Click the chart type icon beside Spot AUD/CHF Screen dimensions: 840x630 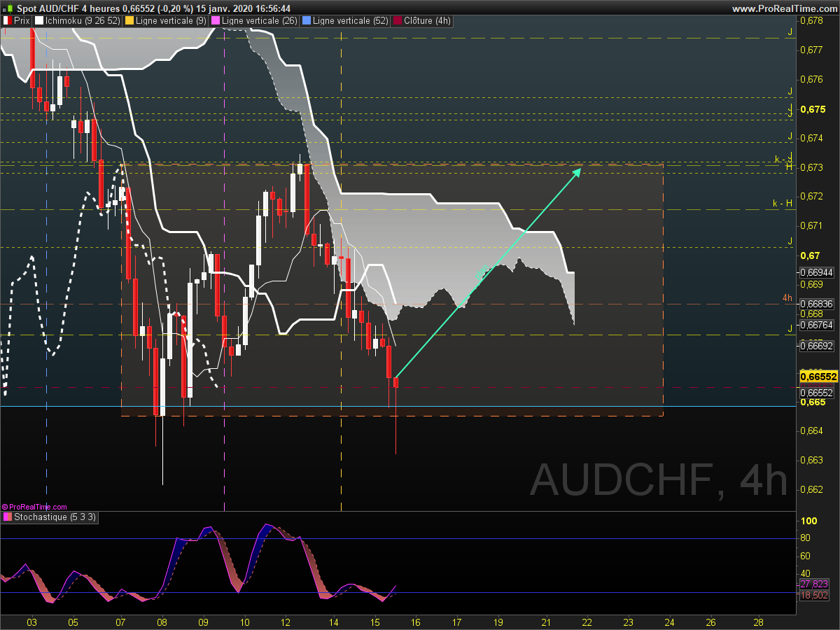pos(8,8)
